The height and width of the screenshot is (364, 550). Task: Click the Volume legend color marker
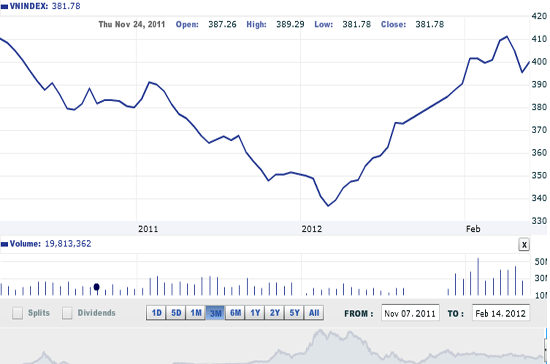point(4,244)
